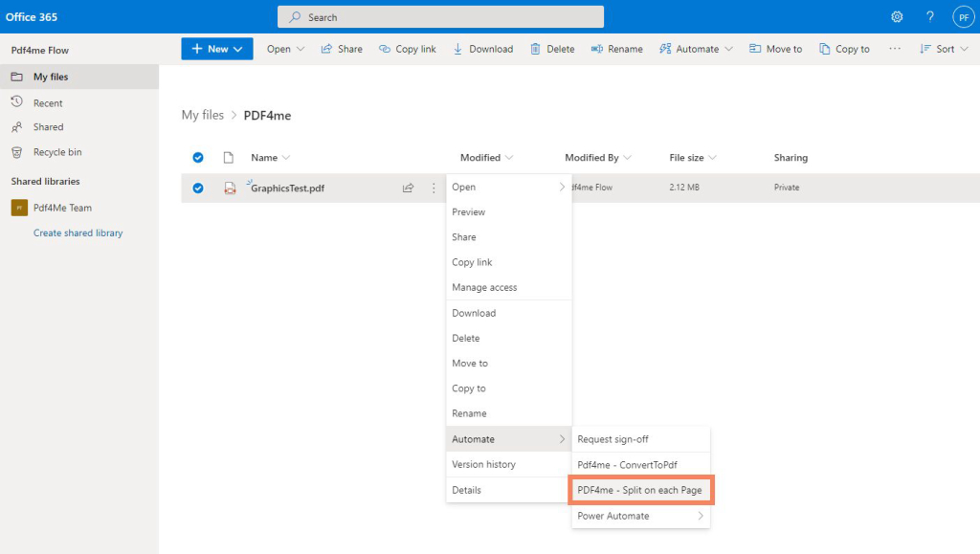This screenshot has height=554, width=980.
Task: Open the New dropdown menu
Action: [216, 48]
